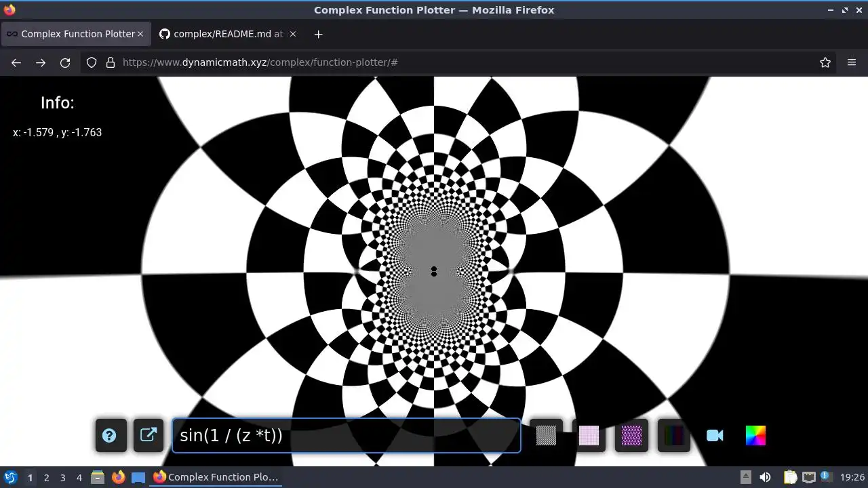Click the show desktop taskbar icon
This screenshot has width=868, height=488.
coord(138,477)
